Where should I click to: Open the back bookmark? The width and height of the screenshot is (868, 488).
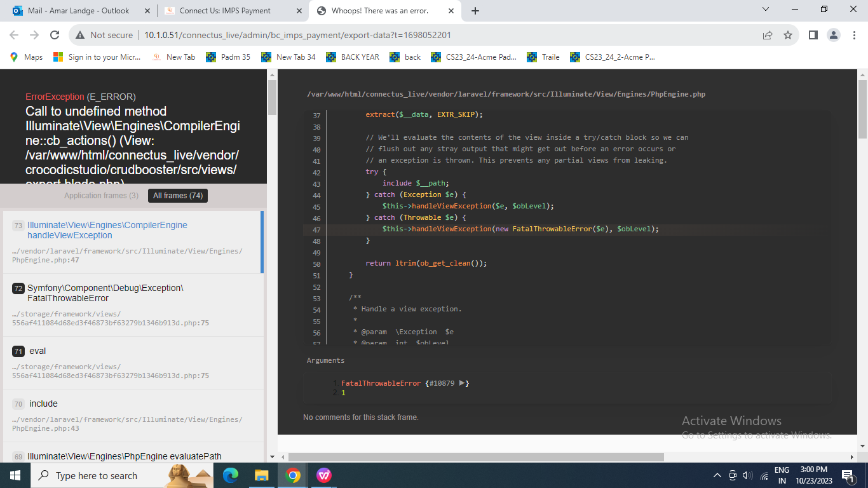coord(405,57)
